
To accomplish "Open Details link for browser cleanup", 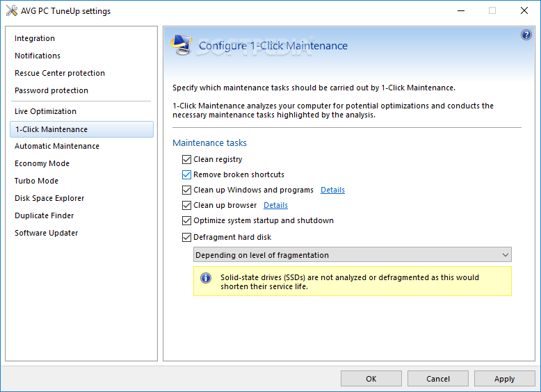I will tap(275, 206).
